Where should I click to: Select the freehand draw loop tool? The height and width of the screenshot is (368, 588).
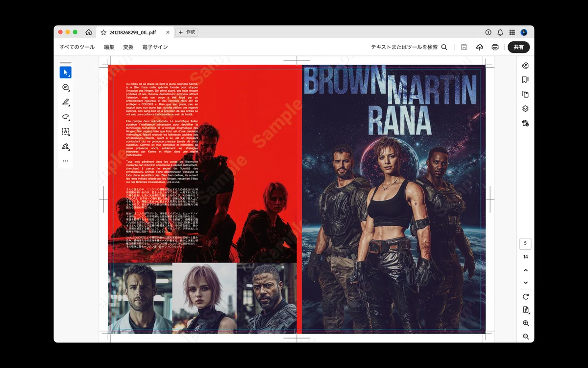click(65, 117)
